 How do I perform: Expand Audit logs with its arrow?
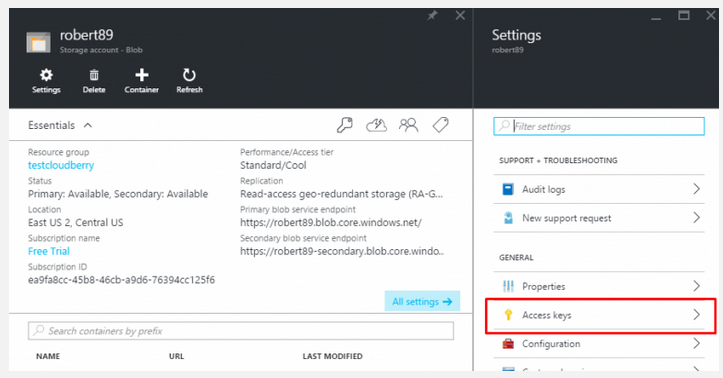pyautogui.click(x=697, y=189)
